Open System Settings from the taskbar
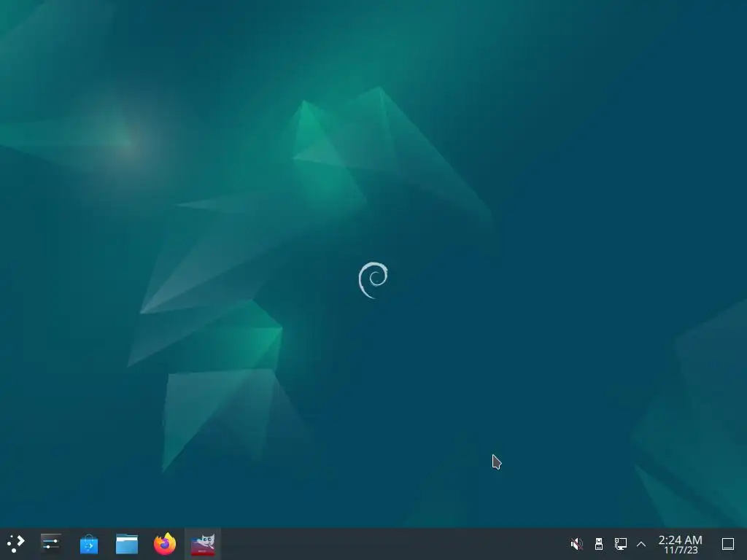Image resolution: width=747 pixels, height=560 pixels. click(x=50, y=543)
